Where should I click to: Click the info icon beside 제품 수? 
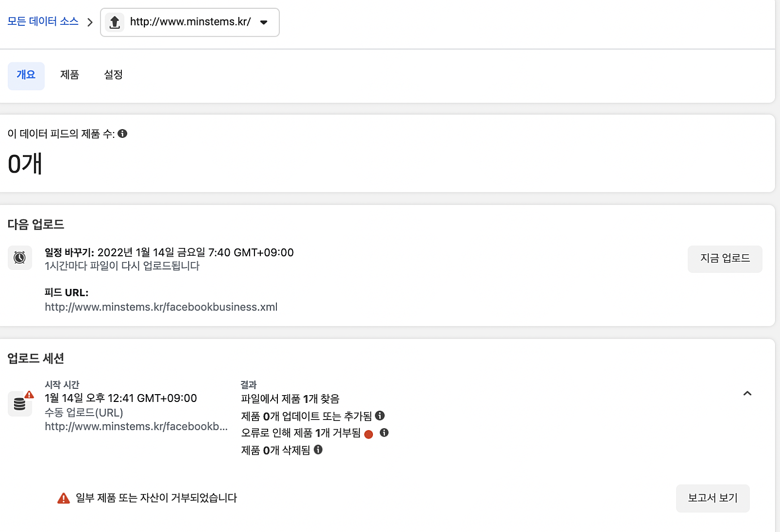pos(122,133)
